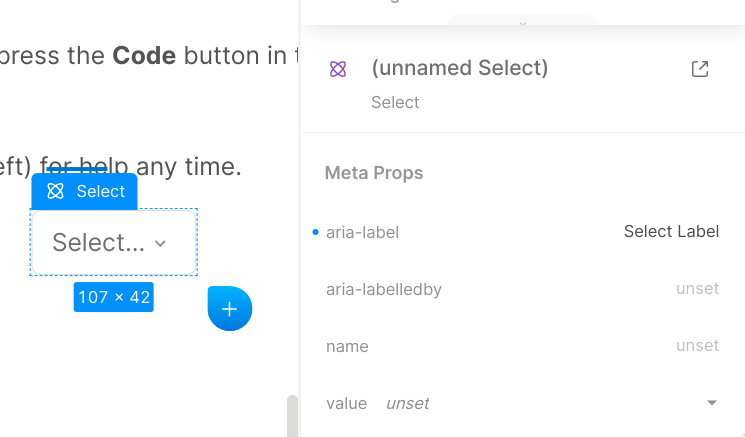Open the Select... dropdown on the canvas
Image resolution: width=745 pixels, height=437 pixels.
[x=114, y=242]
